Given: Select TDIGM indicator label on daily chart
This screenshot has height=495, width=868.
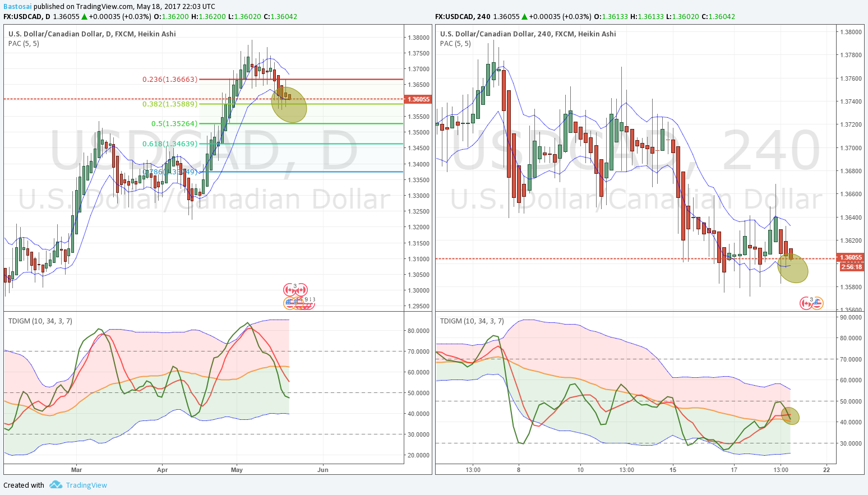Looking at the screenshot, I should (x=40, y=321).
